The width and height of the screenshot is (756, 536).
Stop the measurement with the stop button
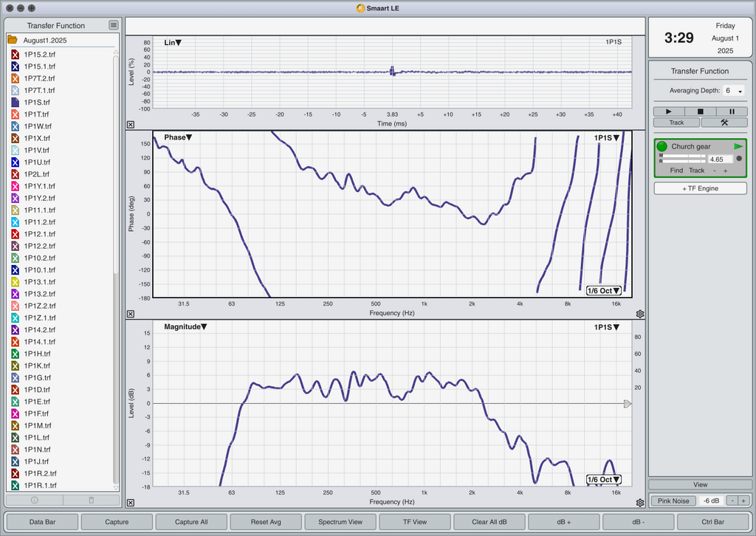tap(700, 111)
